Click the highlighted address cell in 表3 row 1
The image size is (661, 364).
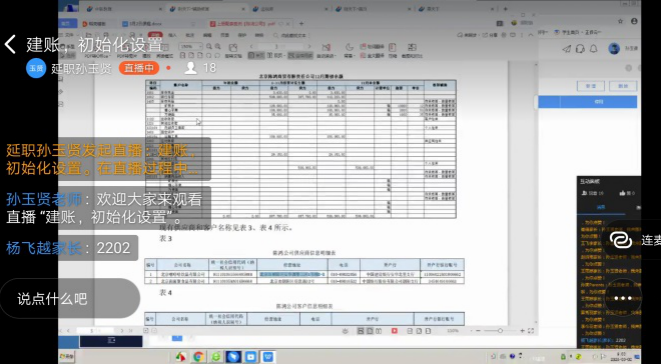[x=292, y=274]
